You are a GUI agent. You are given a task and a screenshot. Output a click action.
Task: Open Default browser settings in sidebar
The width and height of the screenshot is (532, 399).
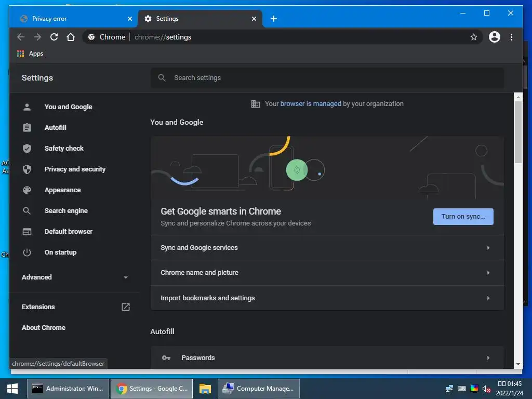pyautogui.click(x=68, y=231)
